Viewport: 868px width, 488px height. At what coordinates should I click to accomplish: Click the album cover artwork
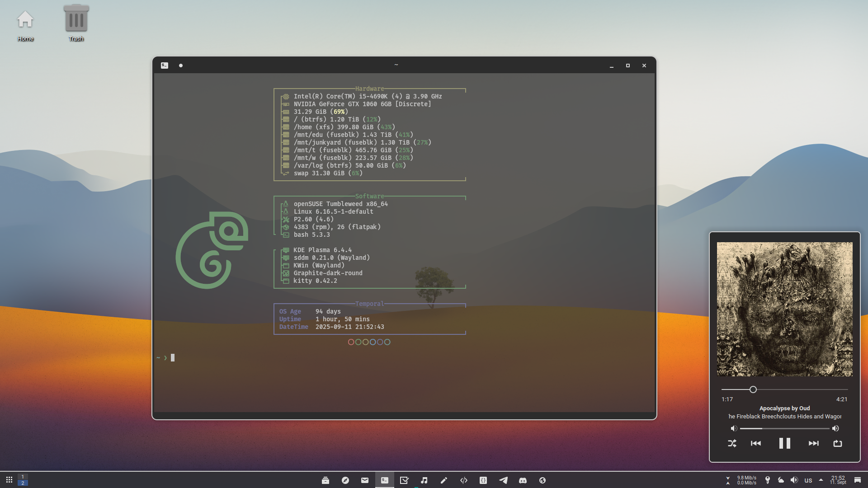coord(785,309)
